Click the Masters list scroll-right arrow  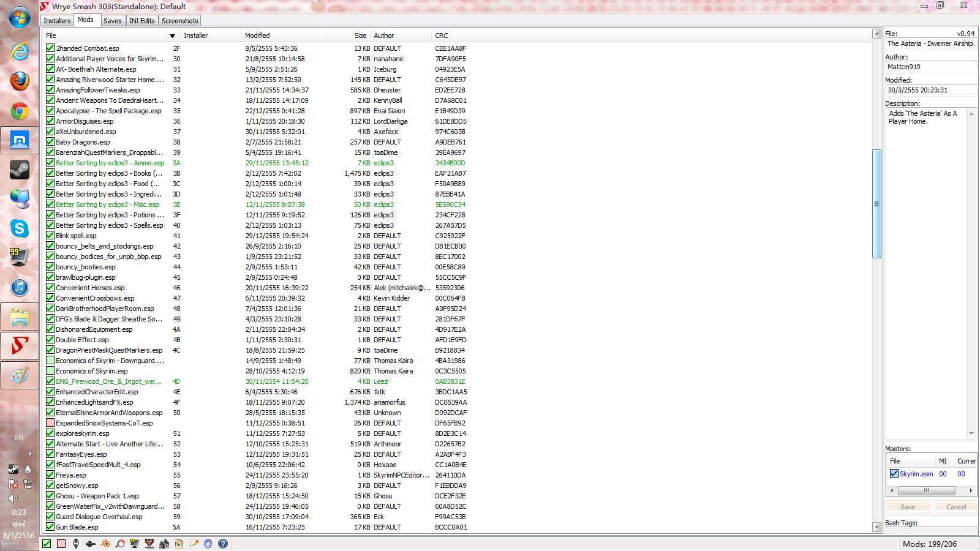[x=971, y=490]
